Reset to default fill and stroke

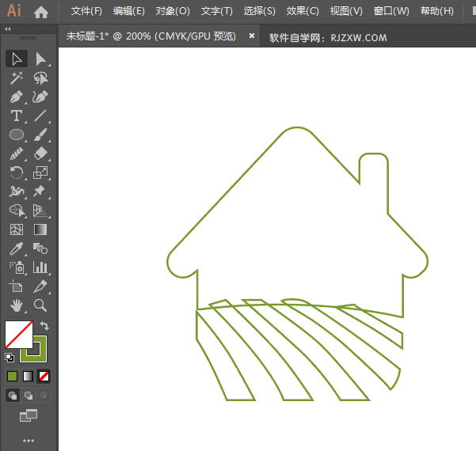coord(10,358)
